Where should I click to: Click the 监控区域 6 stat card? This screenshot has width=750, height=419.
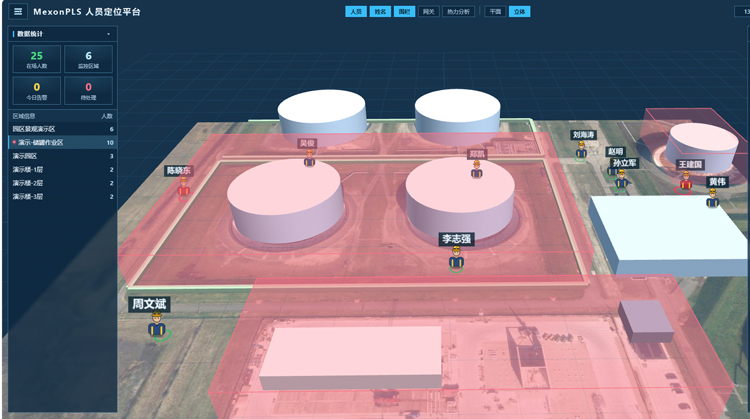(x=88, y=59)
